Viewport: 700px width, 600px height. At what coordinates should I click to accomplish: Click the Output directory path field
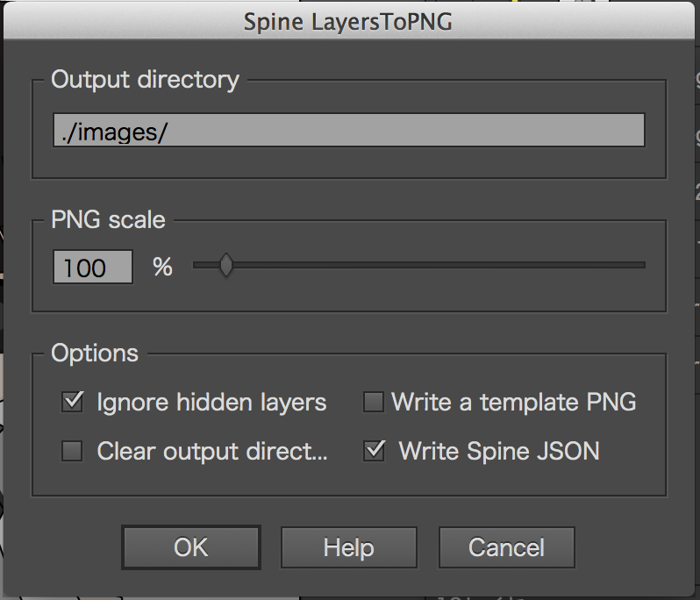point(348,130)
